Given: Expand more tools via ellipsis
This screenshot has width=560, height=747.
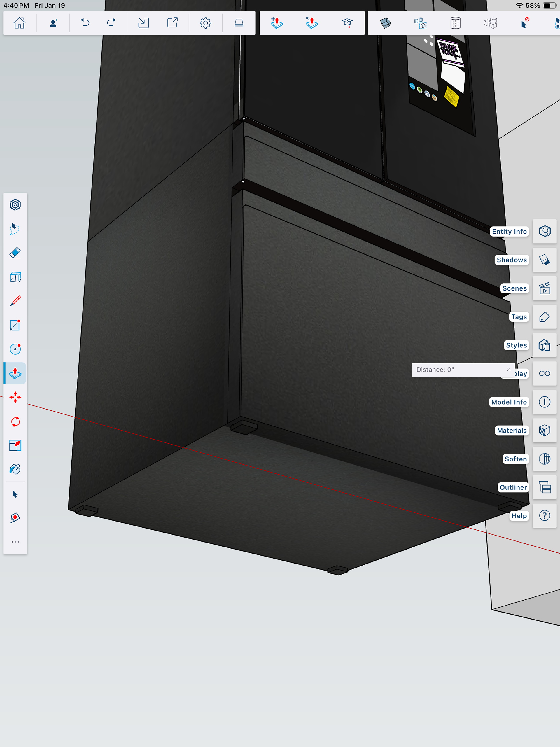Looking at the screenshot, I should point(15,542).
